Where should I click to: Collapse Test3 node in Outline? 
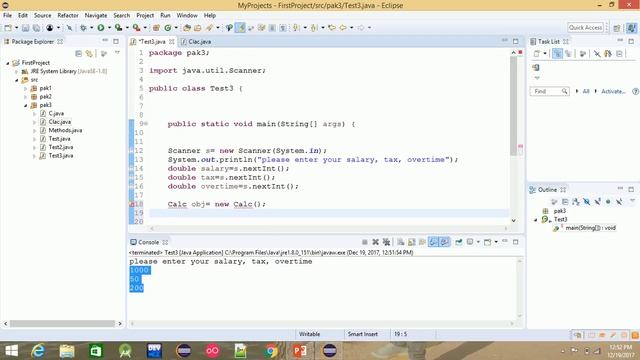536,220
